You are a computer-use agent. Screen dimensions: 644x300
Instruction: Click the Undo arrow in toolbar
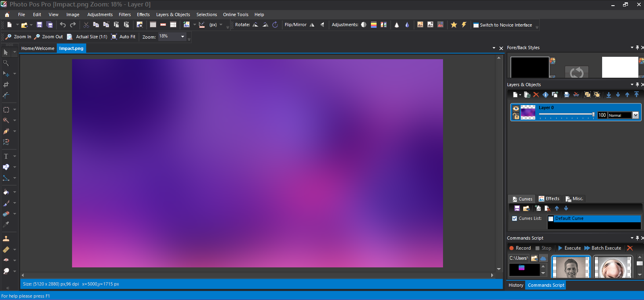[63, 25]
